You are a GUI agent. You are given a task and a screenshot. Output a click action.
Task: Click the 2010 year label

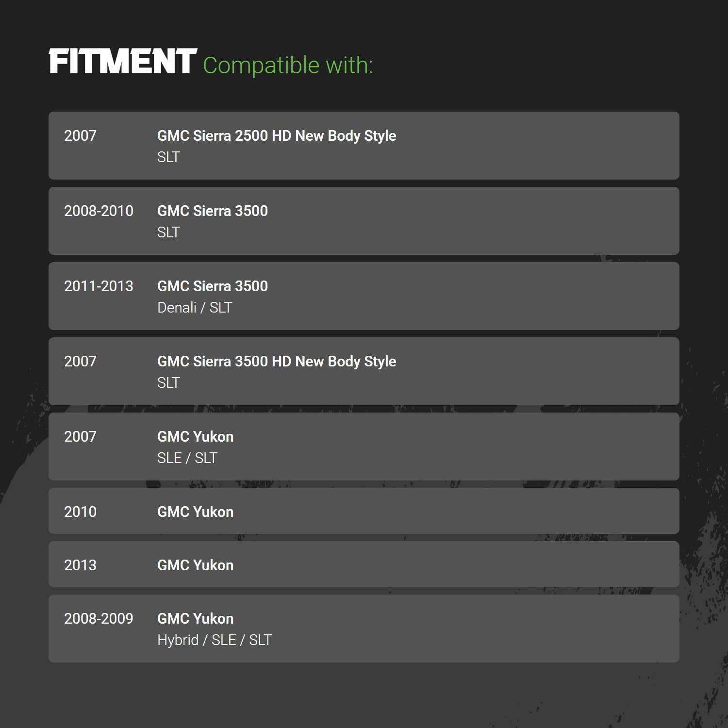[x=80, y=512]
